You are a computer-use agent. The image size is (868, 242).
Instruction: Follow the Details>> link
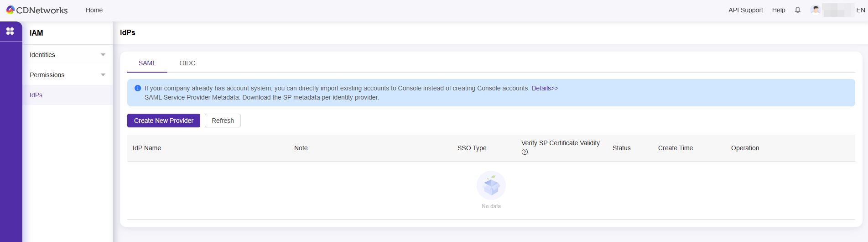545,88
